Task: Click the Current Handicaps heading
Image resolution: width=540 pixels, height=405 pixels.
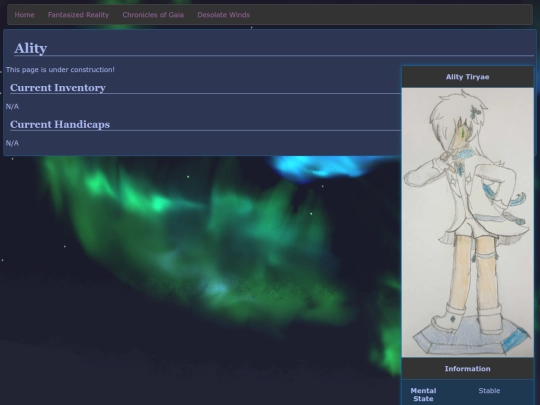Action: (60, 124)
